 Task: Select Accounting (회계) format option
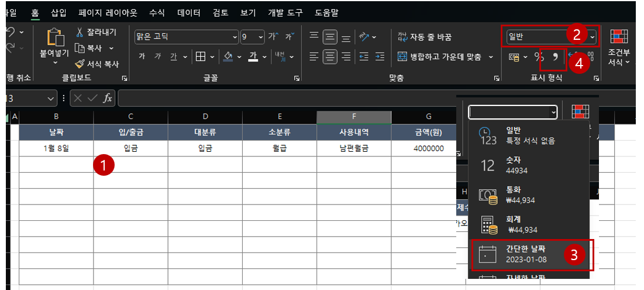pyautogui.click(x=530, y=224)
